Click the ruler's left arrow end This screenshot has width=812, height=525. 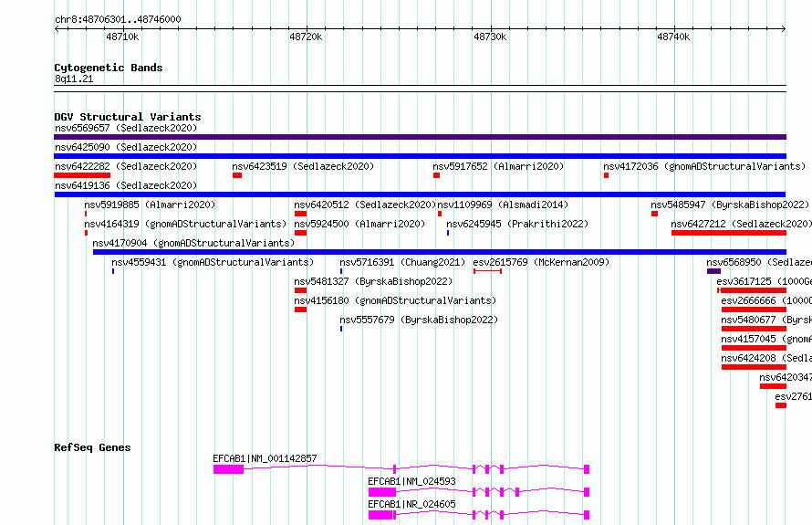[57, 29]
